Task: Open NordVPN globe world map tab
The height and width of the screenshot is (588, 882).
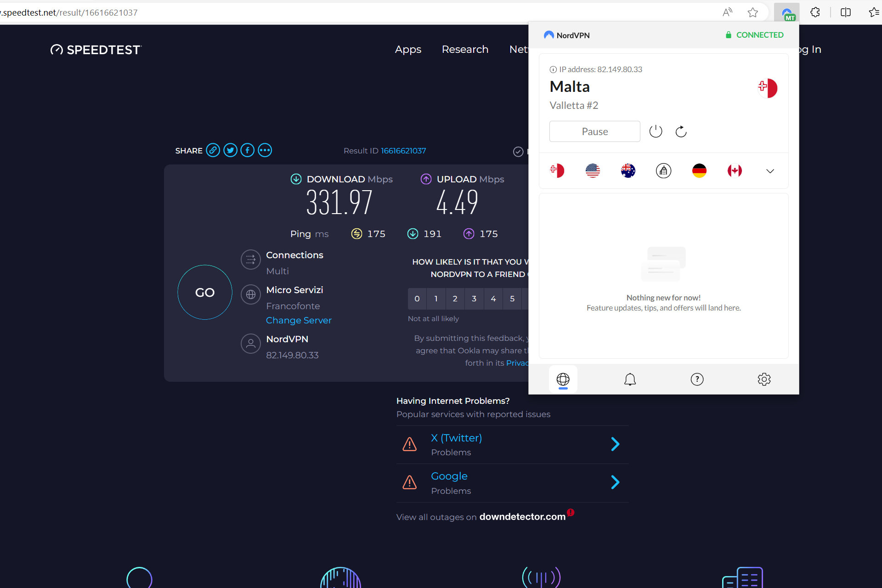Action: (x=563, y=379)
